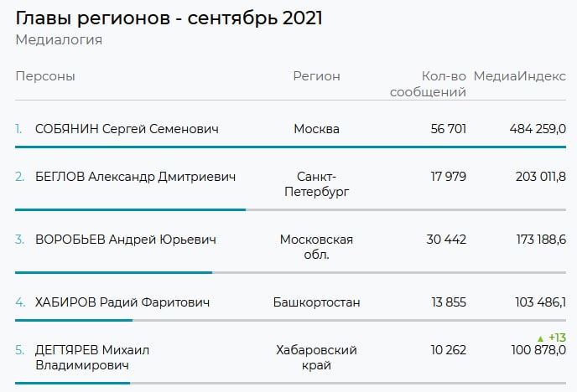This screenshot has height=392, width=577.
Task: Select БЕГЛОВ Александр Дмитриевич name
Action: point(135,177)
